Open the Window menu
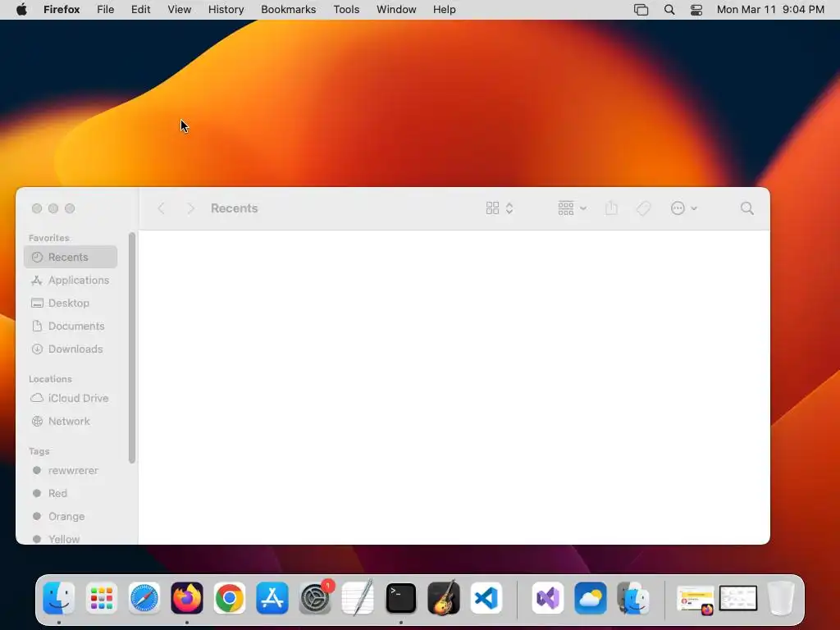 (396, 10)
